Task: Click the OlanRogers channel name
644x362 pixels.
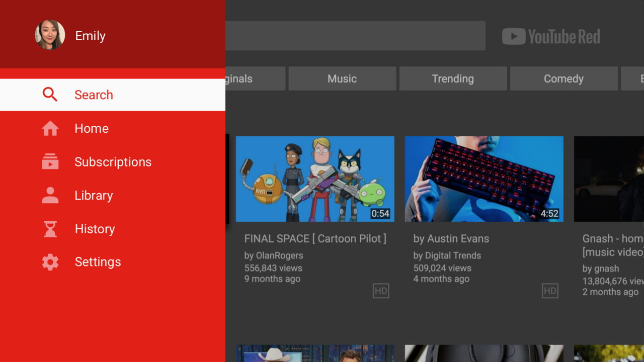Action: [x=274, y=255]
